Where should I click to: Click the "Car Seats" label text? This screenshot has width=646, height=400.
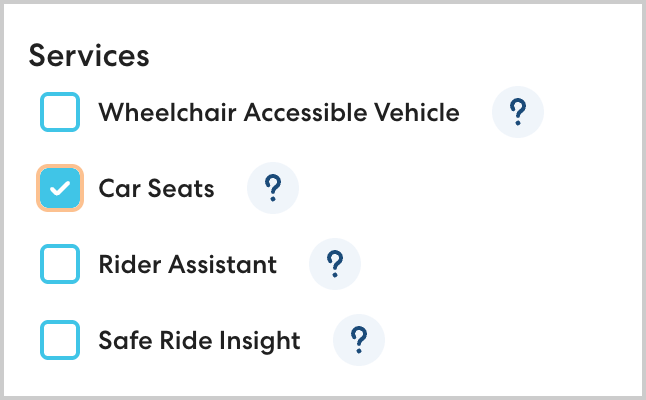coord(156,188)
